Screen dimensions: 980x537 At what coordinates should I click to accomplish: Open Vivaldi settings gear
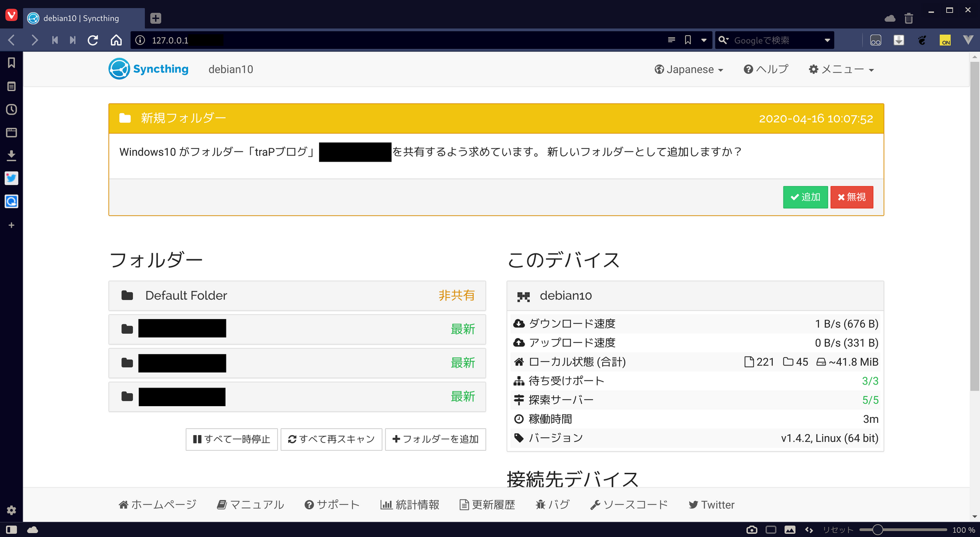(x=11, y=510)
